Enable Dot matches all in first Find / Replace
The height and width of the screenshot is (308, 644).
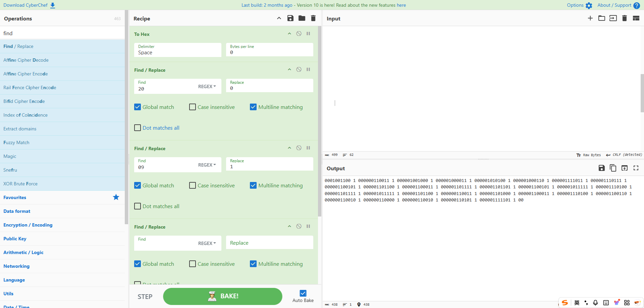[x=138, y=128]
